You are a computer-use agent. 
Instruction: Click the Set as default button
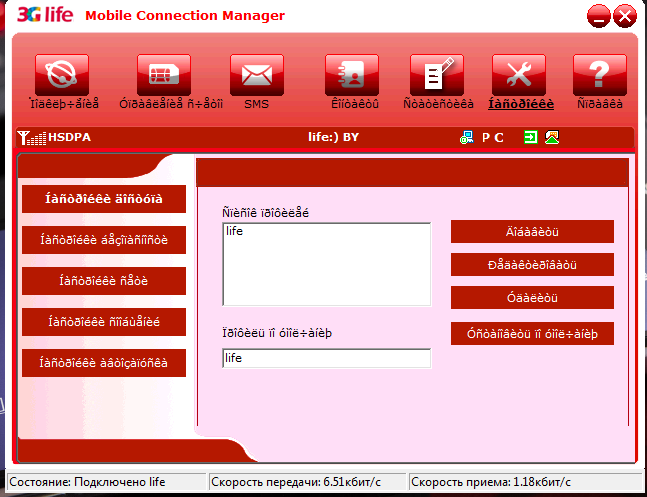(532, 334)
